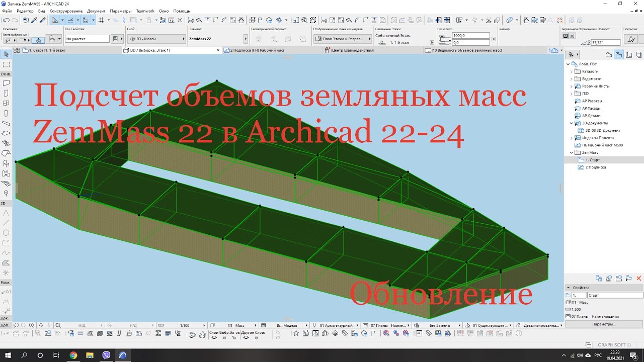Open the home story navigation icon in toolbar
Screen dimensions: 644x362
(526, 20)
